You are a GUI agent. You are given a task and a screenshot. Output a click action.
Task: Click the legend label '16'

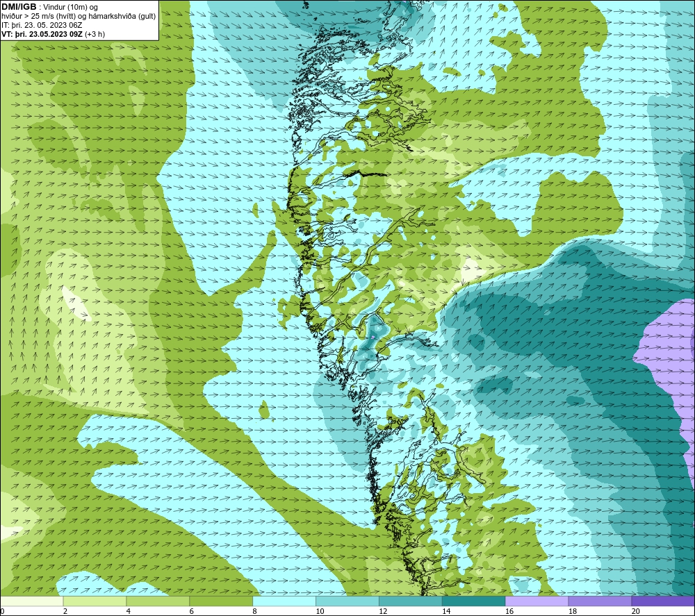point(509,611)
